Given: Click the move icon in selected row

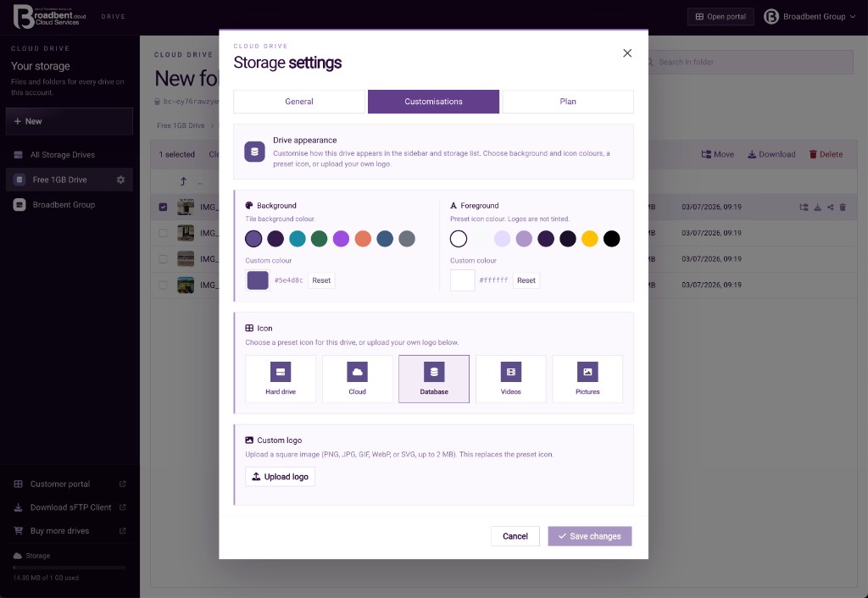Looking at the screenshot, I should [x=804, y=208].
